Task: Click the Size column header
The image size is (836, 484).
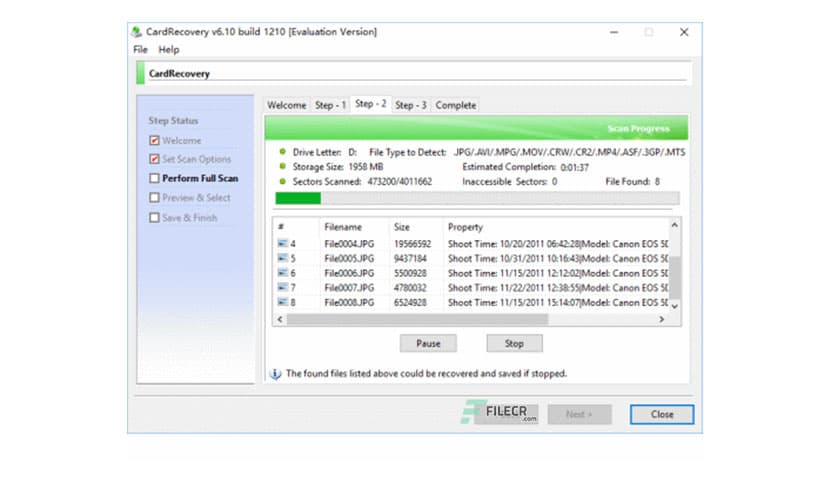Action: [402, 227]
